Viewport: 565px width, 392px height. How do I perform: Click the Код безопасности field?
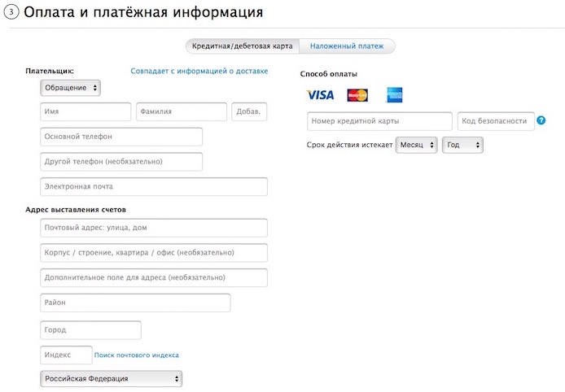coord(495,121)
